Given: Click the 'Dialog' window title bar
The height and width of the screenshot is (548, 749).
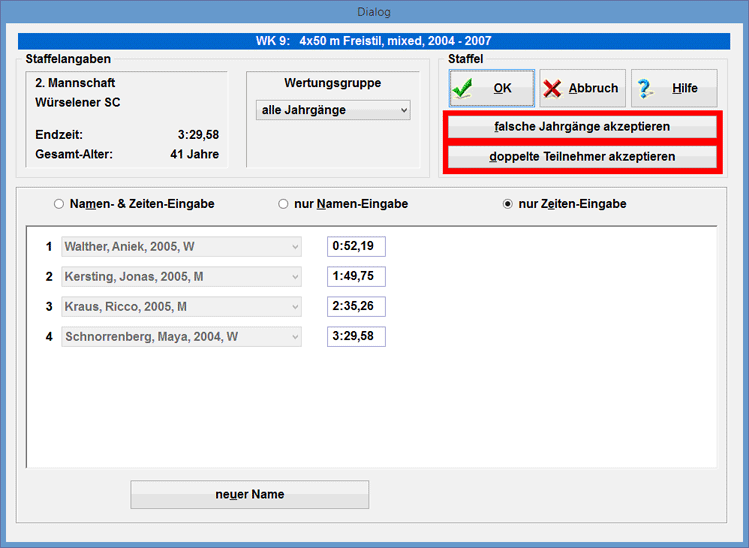Looking at the screenshot, I should click(x=374, y=12).
